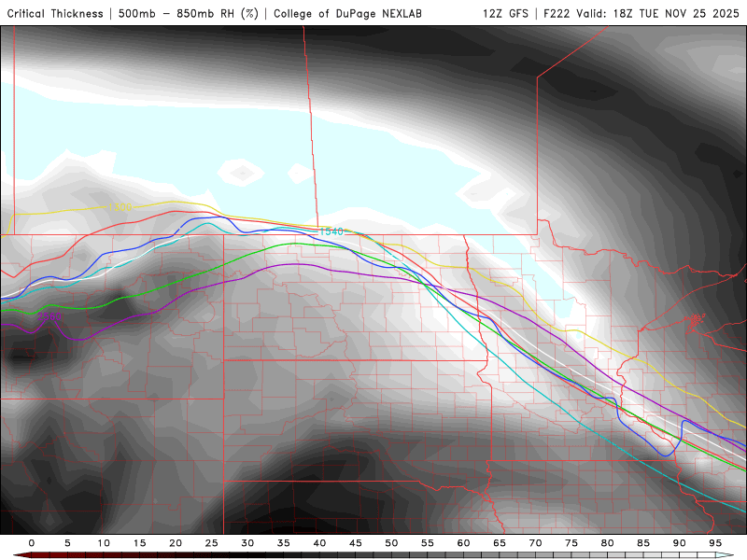The height and width of the screenshot is (560, 747).
Task: Click the "College of DuPage NEXLAB" text
Action: point(347,14)
